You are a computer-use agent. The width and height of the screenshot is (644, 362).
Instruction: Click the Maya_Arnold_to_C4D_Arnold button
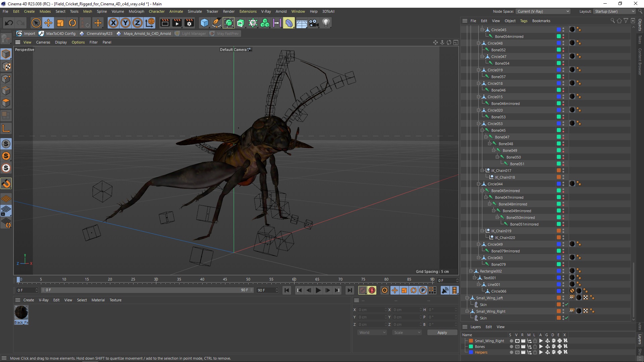pos(144,34)
